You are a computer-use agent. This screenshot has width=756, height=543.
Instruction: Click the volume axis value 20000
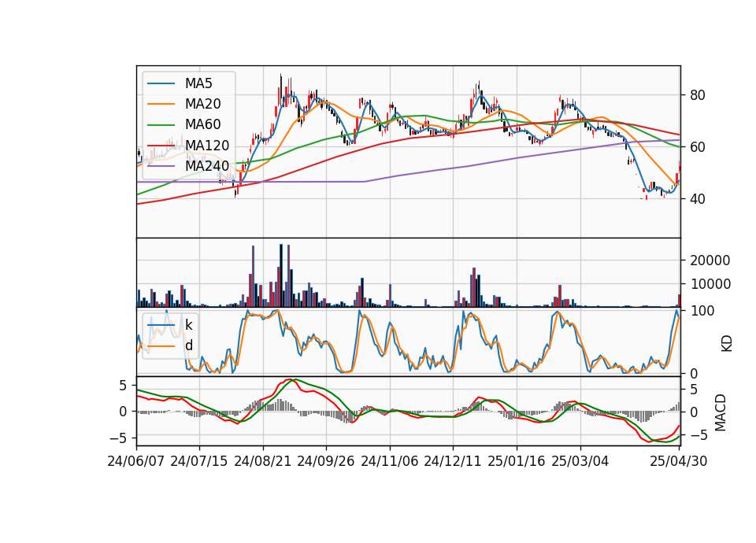pos(710,260)
